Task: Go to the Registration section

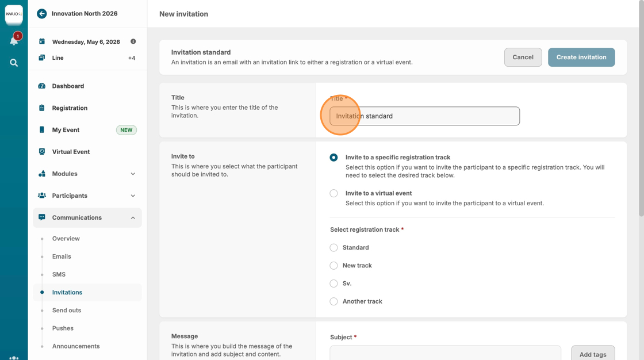Action: (x=70, y=108)
